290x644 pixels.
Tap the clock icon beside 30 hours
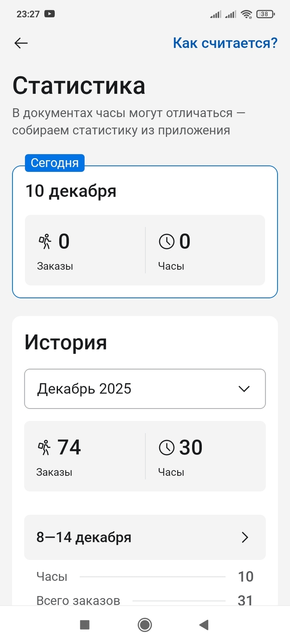pos(167,447)
